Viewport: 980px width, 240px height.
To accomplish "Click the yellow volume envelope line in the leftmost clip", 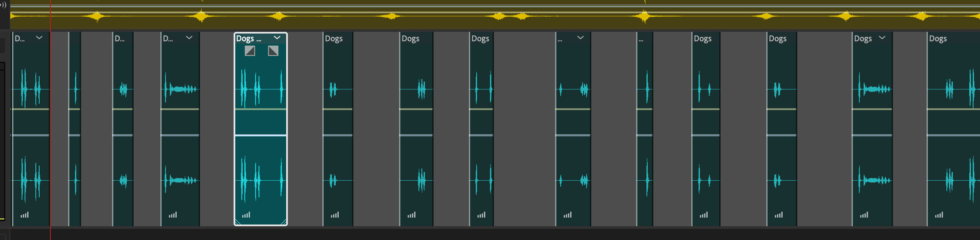I will [30, 109].
